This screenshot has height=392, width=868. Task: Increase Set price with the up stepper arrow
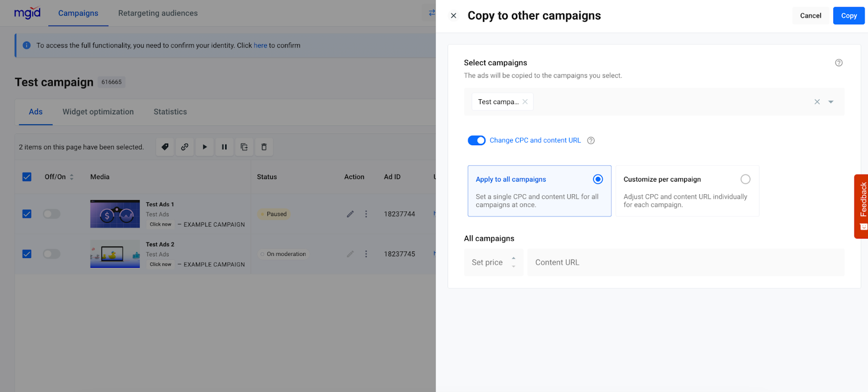click(x=514, y=258)
